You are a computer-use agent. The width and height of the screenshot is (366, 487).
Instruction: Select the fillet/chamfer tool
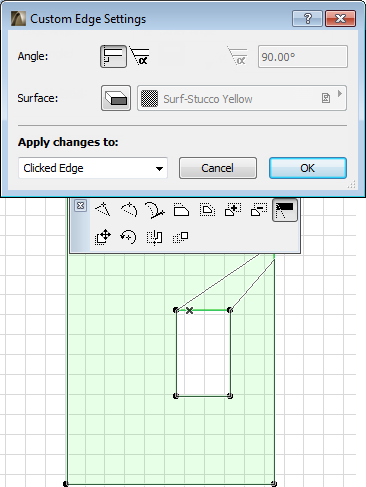pyautogui.click(x=181, y=210)
